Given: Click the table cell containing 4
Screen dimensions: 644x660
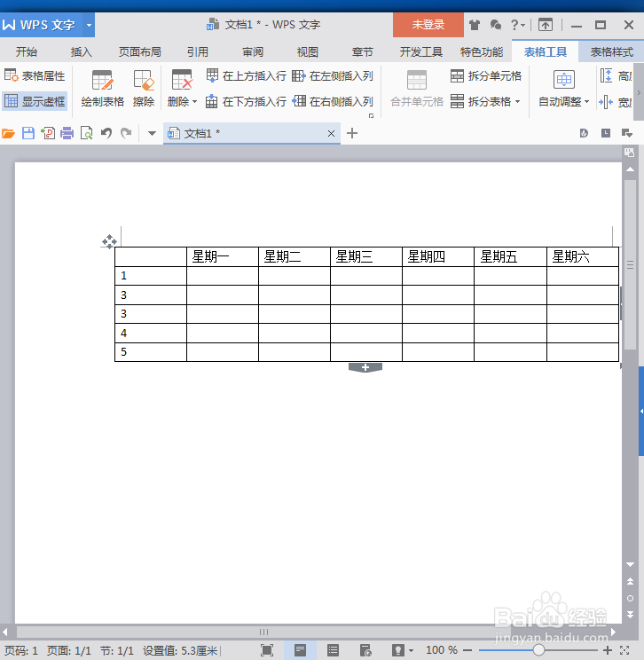Looking at the screenshot, I should (x=151, y=334).
